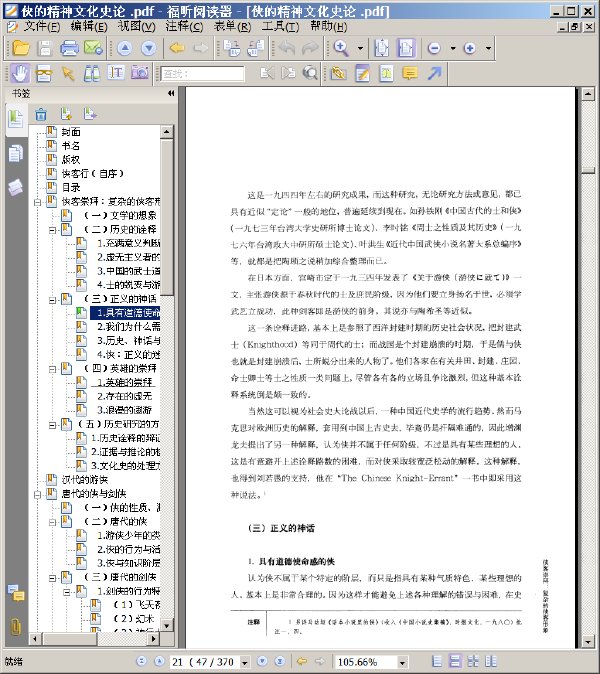Click the 查找 search input field
Image resolution: width=600 pixels, height=674 pixels.
point(202,74)
